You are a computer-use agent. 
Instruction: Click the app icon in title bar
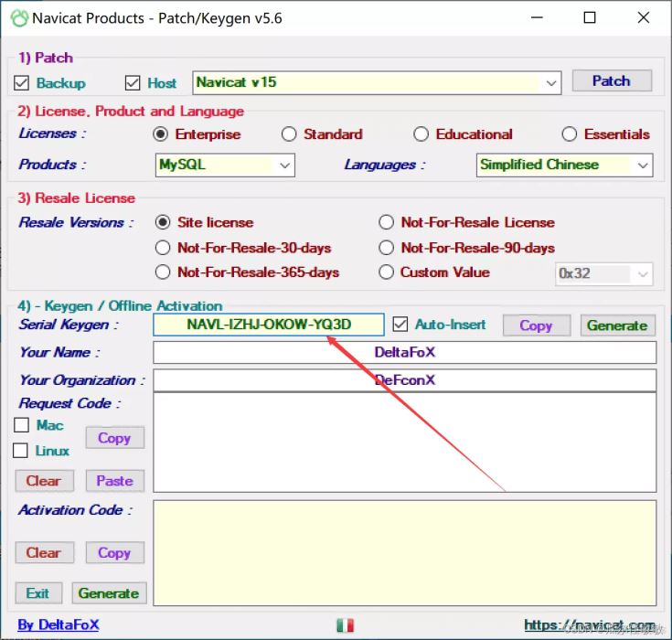[17, 17]
